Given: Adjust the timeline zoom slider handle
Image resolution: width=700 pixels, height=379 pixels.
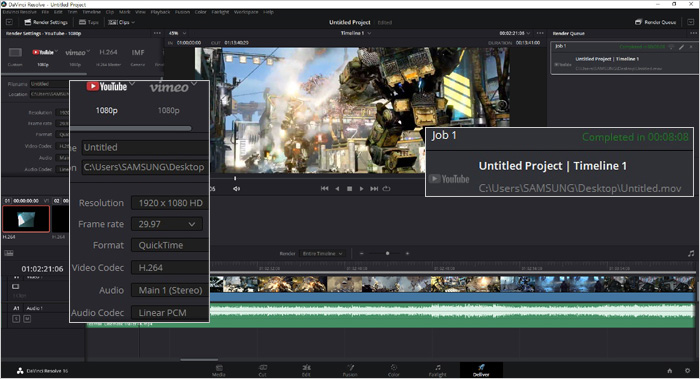Looking at the screenshot, I should [387, 254].
